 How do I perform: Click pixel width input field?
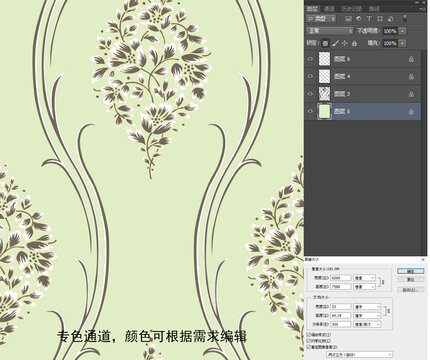[x=341, y=278]
